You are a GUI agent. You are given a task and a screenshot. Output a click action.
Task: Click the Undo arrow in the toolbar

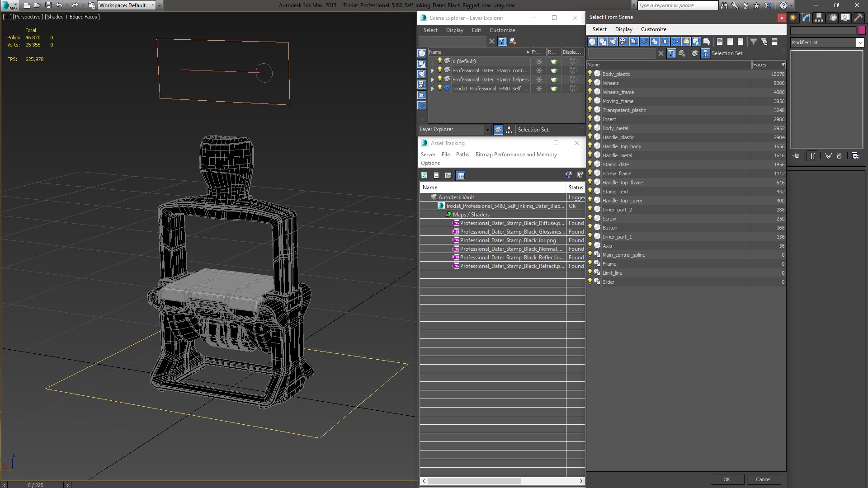pos(59,5)
